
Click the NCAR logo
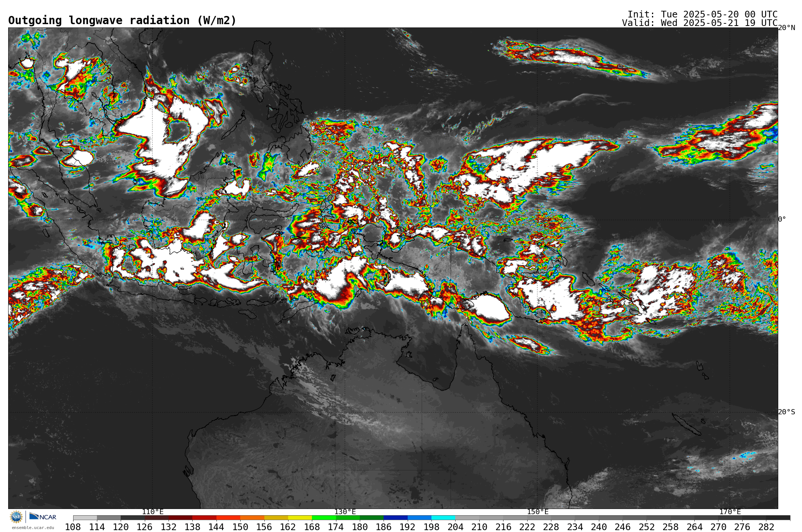coord(43,516)
